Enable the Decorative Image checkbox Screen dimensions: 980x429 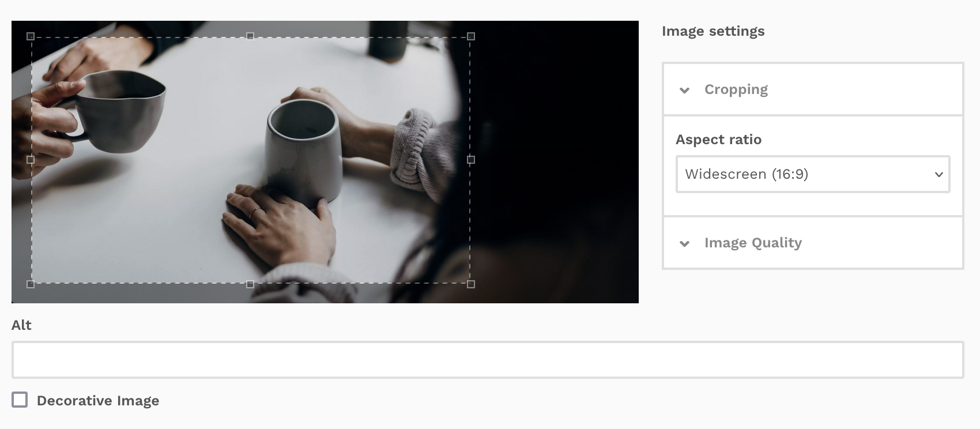pyautogui.click(x=20, y=400)
